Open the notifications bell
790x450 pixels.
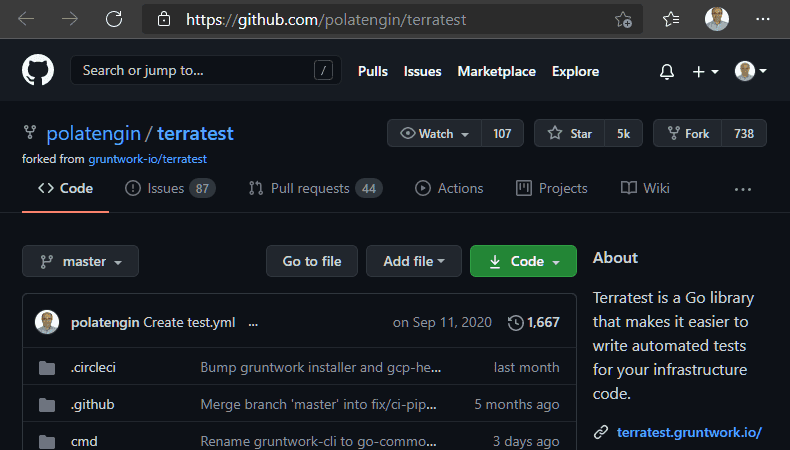click(x=667, y=72)
